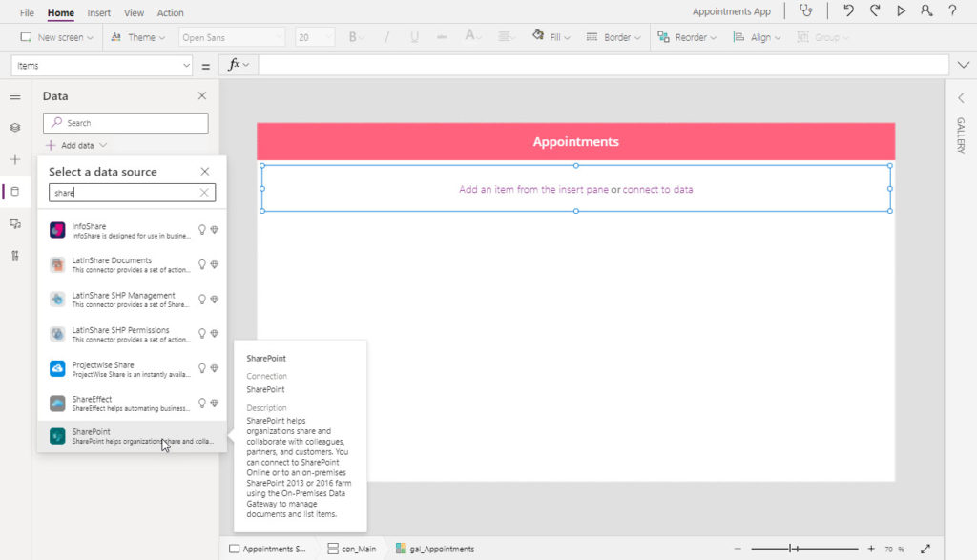
Task: Select the SharePoint connector
Action: 132,436
